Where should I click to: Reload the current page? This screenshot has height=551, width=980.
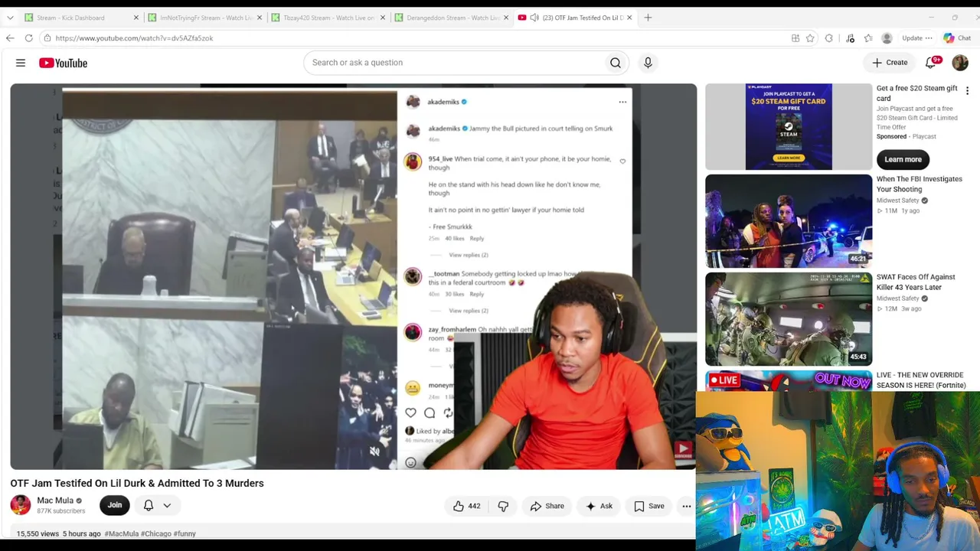28,38
